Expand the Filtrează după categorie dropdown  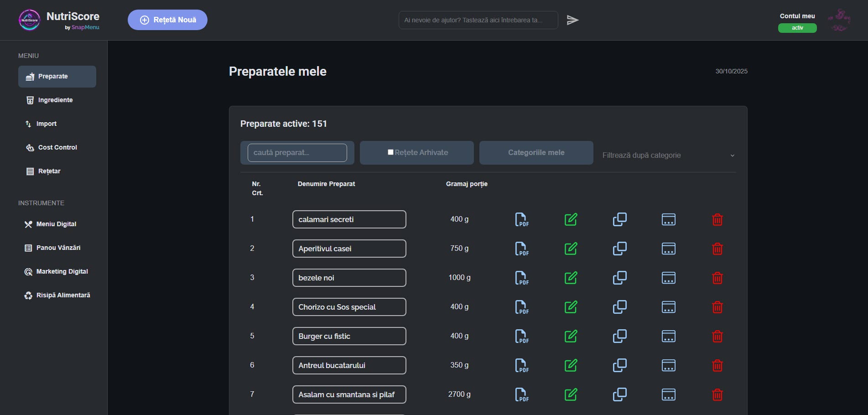pyautogui.click(x=667, y=155)
